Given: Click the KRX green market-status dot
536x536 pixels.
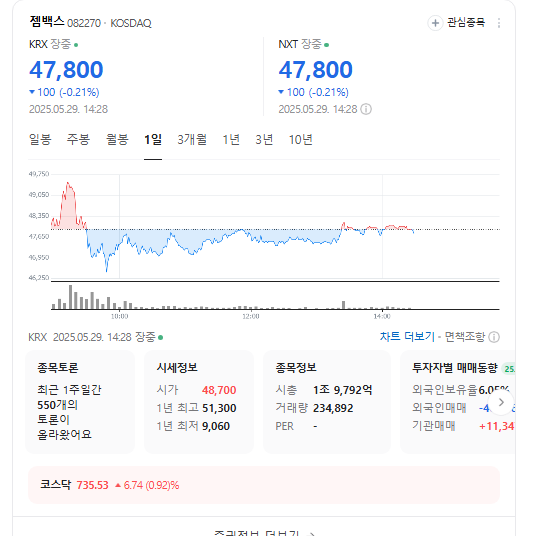Looking at the screenshot, I should pos(76,45).
